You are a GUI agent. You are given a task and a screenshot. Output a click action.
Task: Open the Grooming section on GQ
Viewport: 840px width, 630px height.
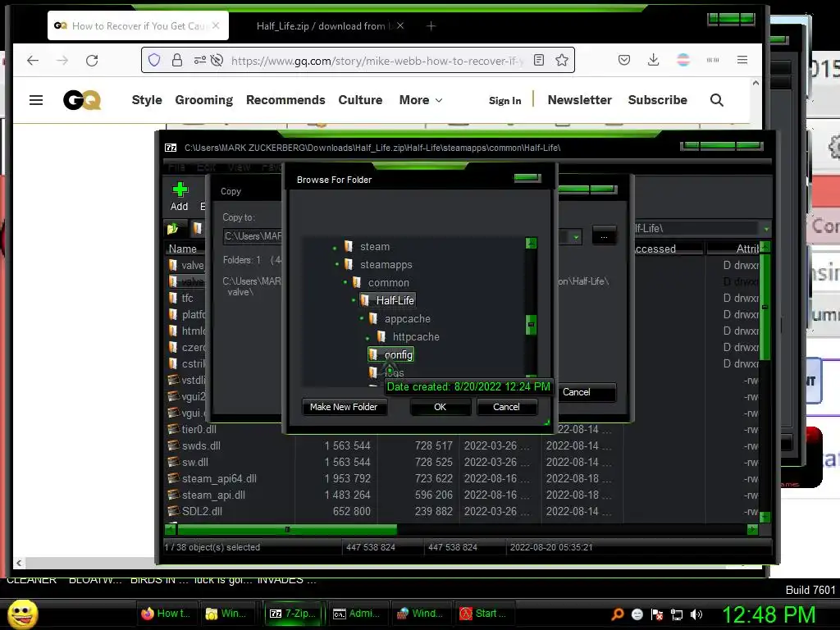[x=203, y=99]
